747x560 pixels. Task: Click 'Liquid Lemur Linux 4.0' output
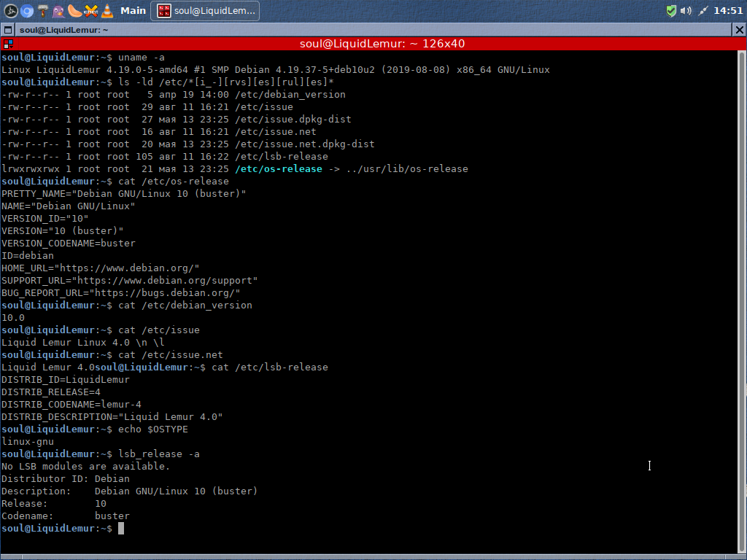click(65, 343)
